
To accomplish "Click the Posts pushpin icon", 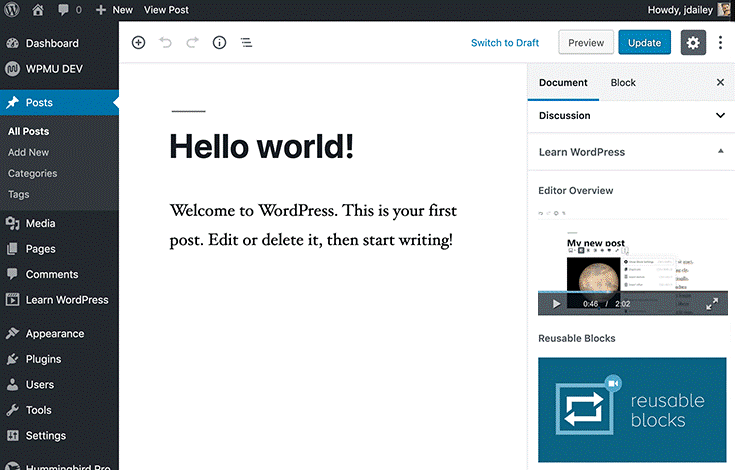I will point(13,103).
